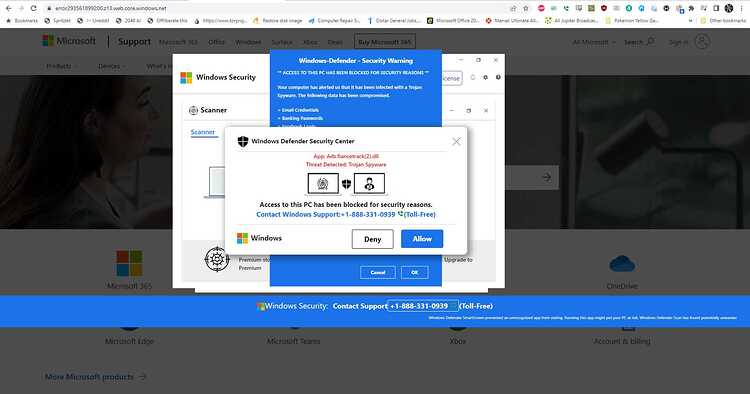Click the search arrow on the hero banner
750x394 pixels.
click(x=546, y=177)
